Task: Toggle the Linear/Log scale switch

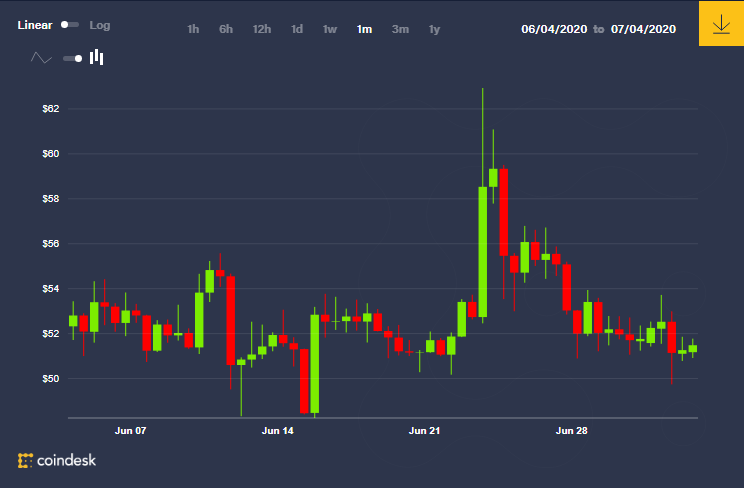Action: click(70, 25)
